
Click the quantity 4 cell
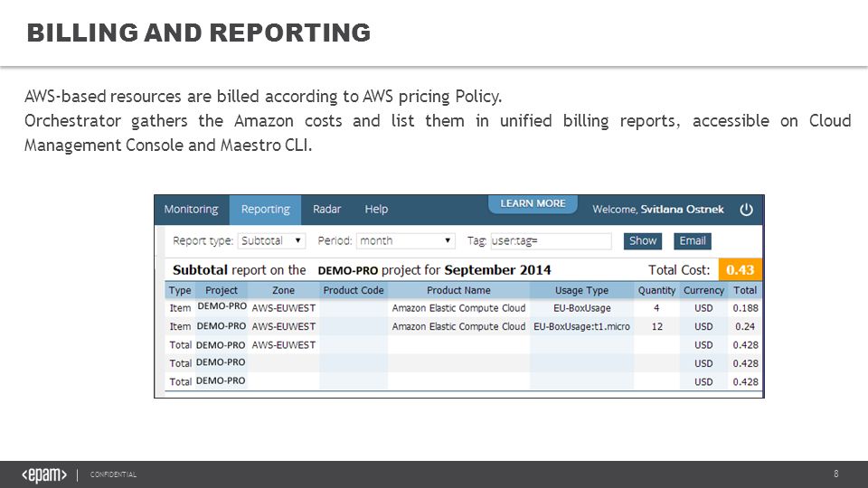[x=656, y=307]
